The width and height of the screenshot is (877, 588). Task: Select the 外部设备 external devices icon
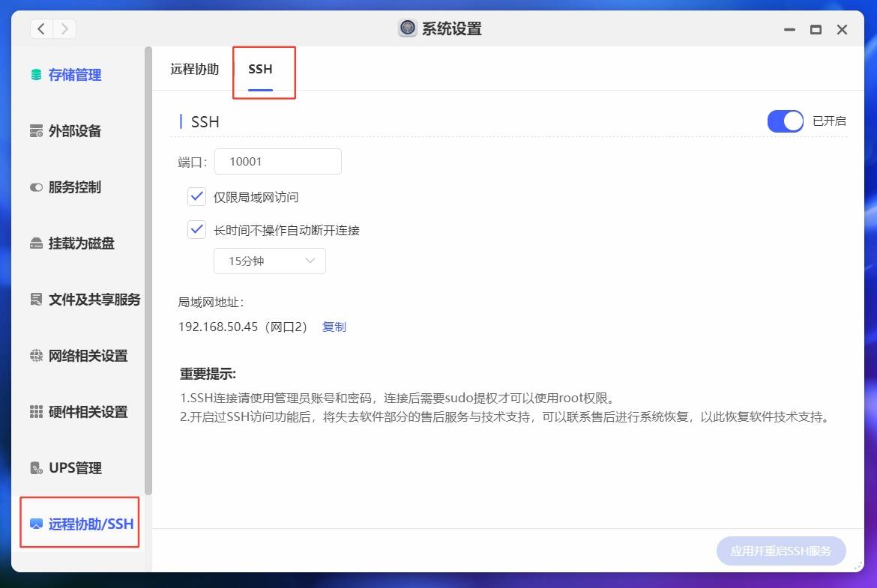pyautogui.click(x=72, y=131)
